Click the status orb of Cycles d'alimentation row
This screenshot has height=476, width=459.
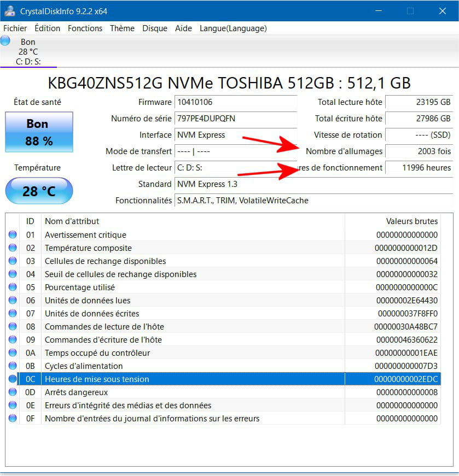click(13, 366)
